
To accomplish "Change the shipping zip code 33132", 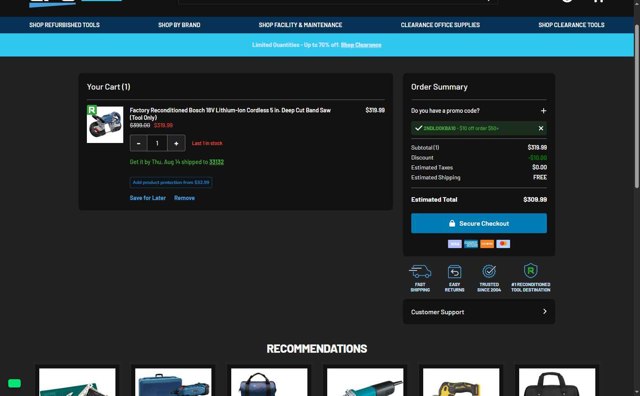I will [216, 162].
